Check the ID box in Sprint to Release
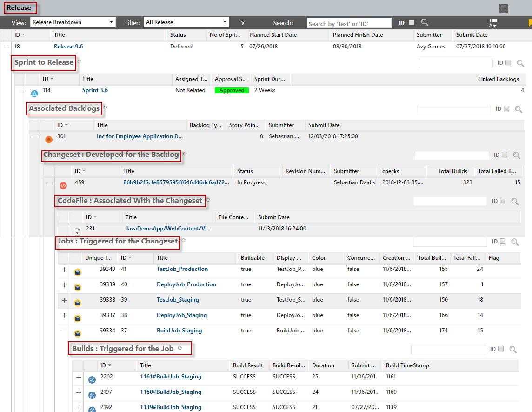 (x=508, y=63)
